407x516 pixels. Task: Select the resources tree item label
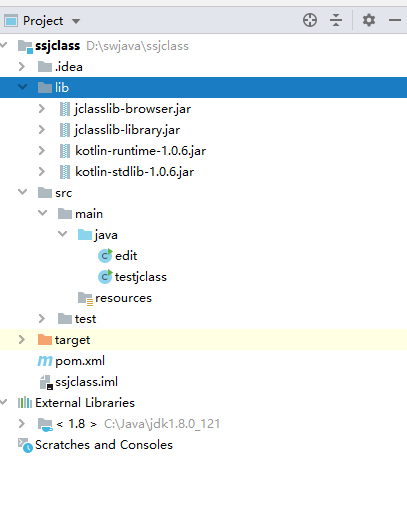pyautogui.click(x=123, y=298)
